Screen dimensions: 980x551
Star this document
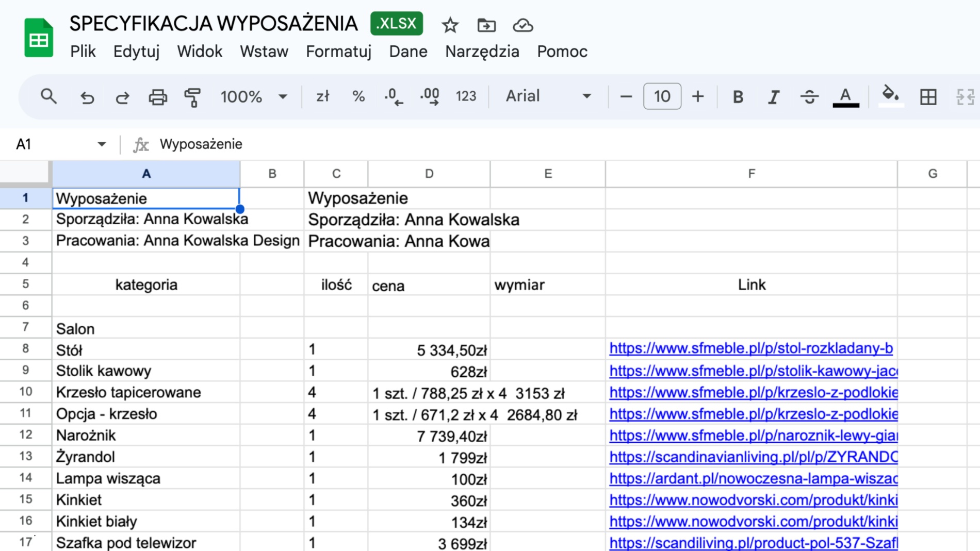tap(450, 25)
